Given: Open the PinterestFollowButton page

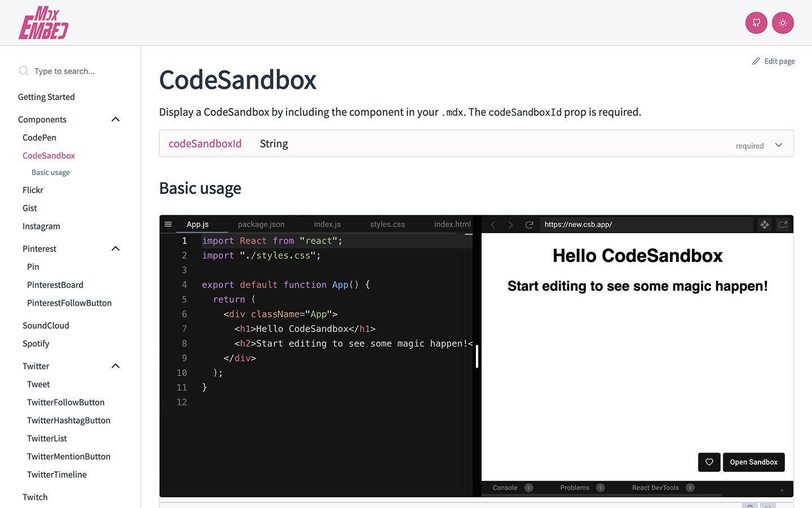Looking at the screenshot, I should point(69,303).
